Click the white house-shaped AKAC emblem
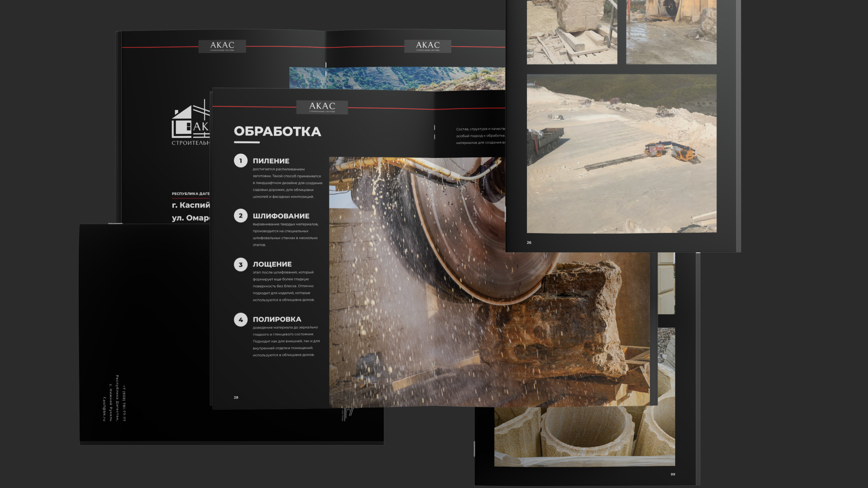This screenshot has width=868, height=488. tap(191, 119)
